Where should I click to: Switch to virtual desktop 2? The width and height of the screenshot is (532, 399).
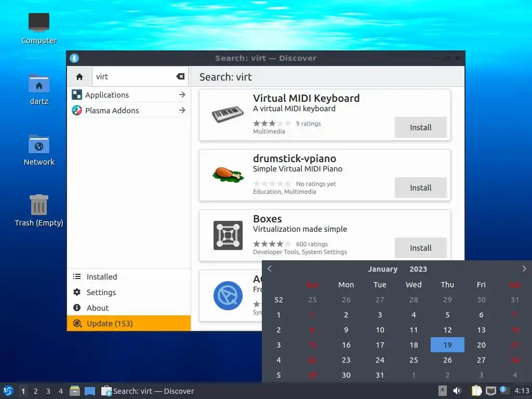click(36, 391)
